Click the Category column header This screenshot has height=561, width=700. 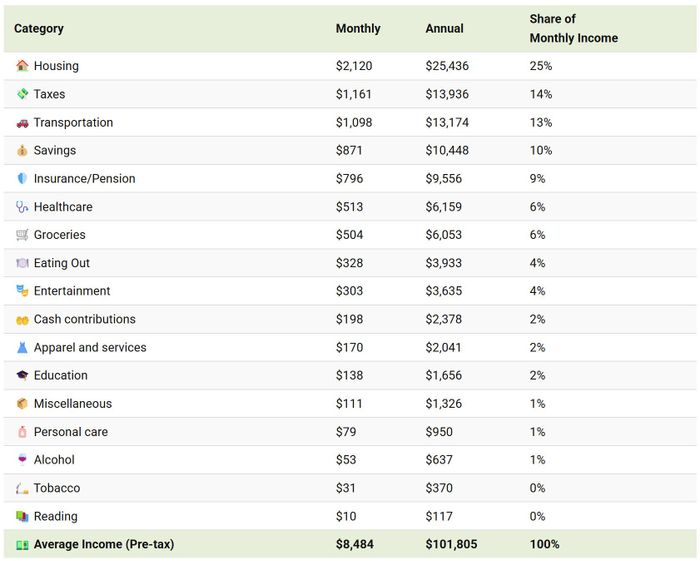(x=39, y=29)
